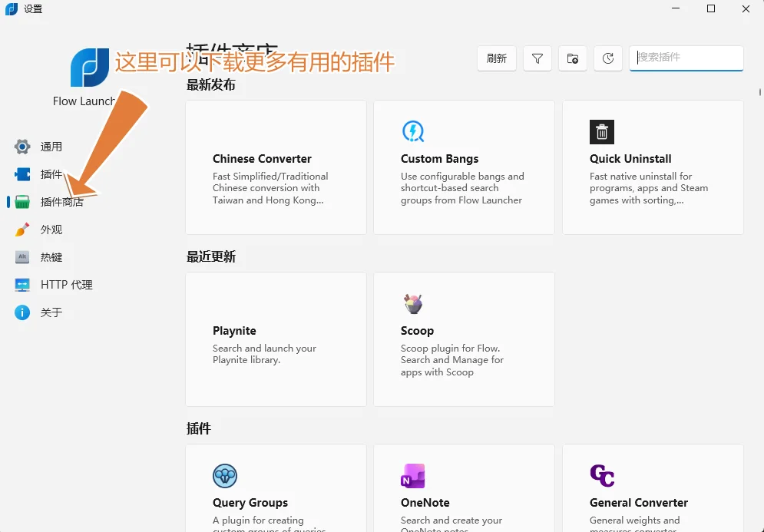764x532 pixels.
Task: Click the Appearance paintbrush icon
Action: (x=22, y=230)
